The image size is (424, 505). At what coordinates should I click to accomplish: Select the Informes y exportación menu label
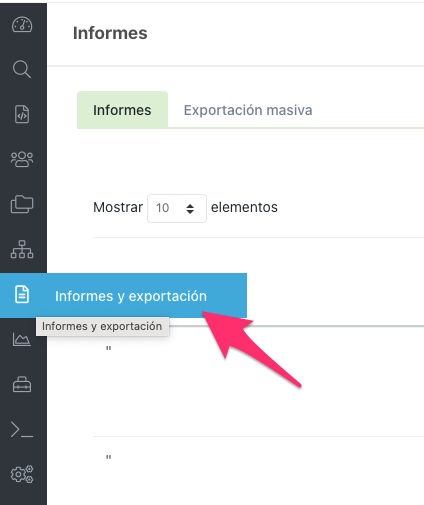click(131, 296)
